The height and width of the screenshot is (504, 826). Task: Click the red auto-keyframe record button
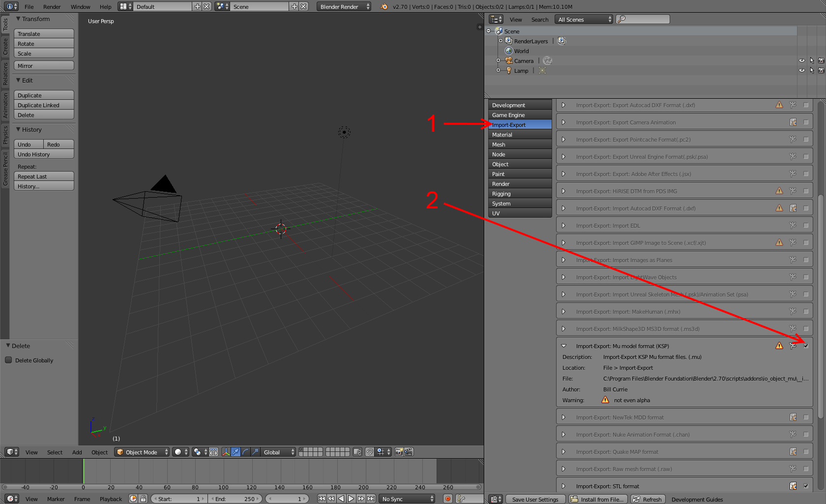[447, 499]
